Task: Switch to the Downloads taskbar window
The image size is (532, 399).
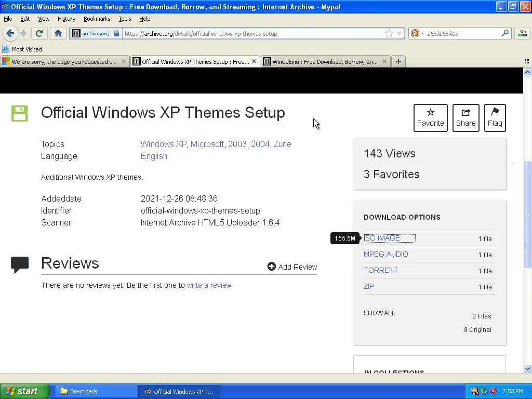Action: [96, 391]
